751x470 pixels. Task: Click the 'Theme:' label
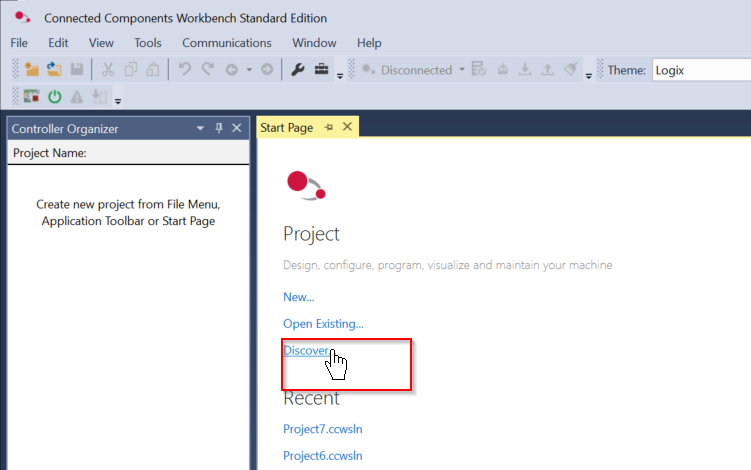(626, 70)
